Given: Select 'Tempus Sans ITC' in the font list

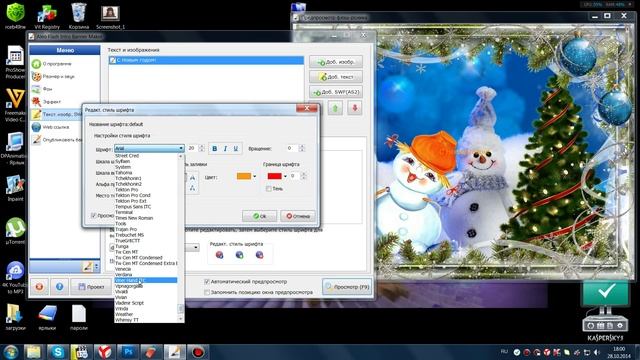Looking at the screenshot, I should coord(133,207).
